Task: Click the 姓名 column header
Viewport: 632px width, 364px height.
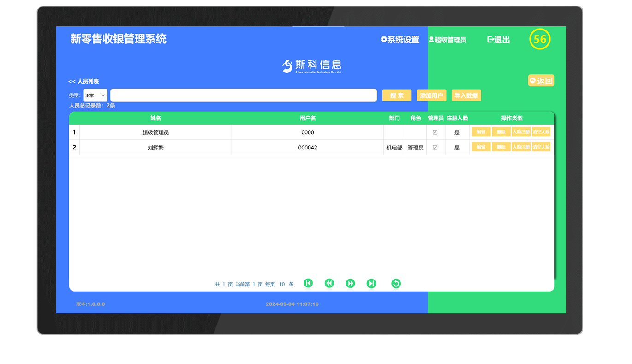Action: coord(155,118)
